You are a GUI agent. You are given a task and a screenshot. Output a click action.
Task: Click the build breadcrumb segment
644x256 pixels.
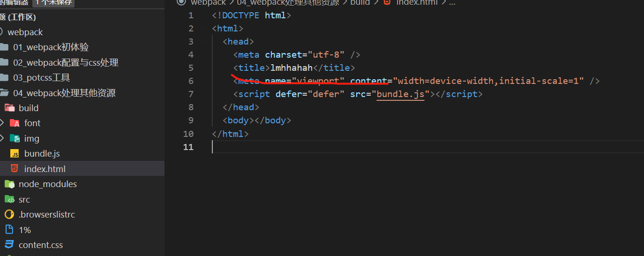[360, 2]
